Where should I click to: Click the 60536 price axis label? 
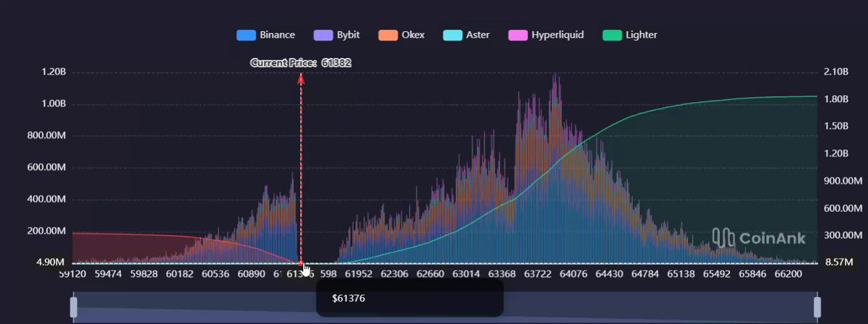click(215, 275)
